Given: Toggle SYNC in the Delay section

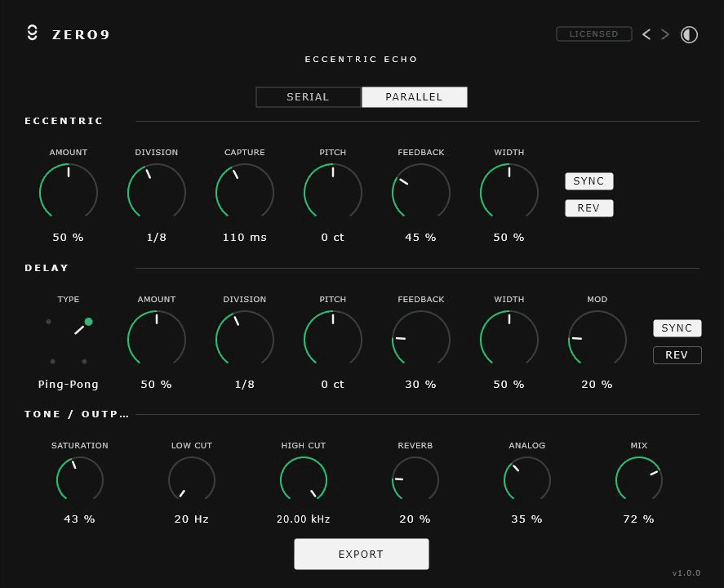Looking at the screenshot, I should pos(677,328).
